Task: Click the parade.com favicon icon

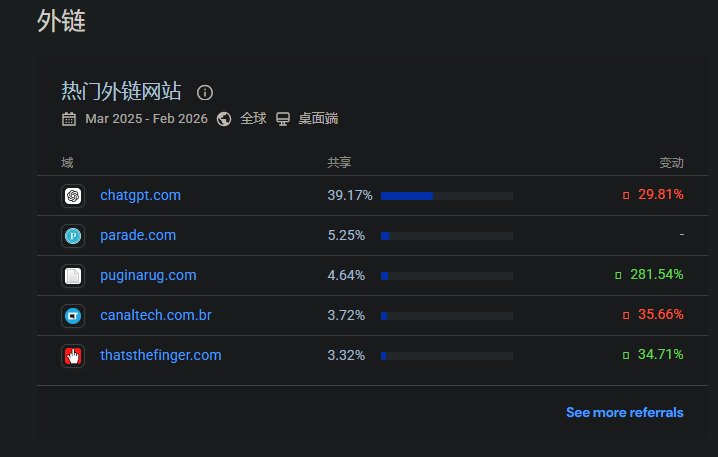Action: coord(72,236)
